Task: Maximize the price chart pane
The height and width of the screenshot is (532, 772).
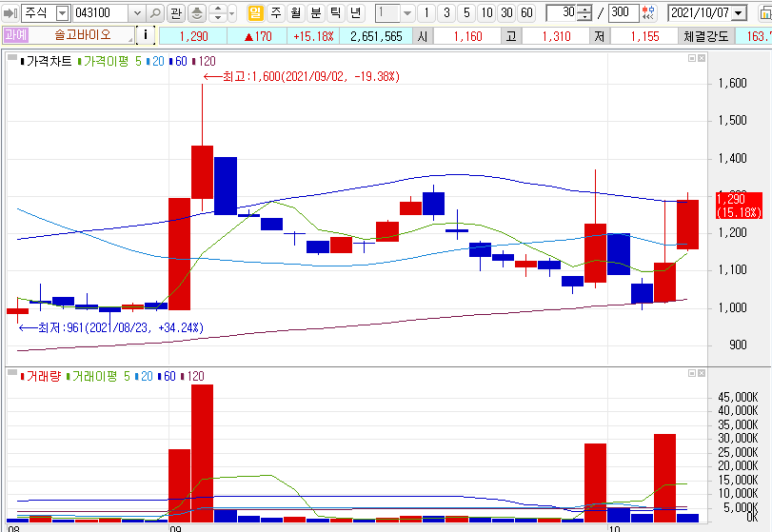Action: (x=692, y=58)
